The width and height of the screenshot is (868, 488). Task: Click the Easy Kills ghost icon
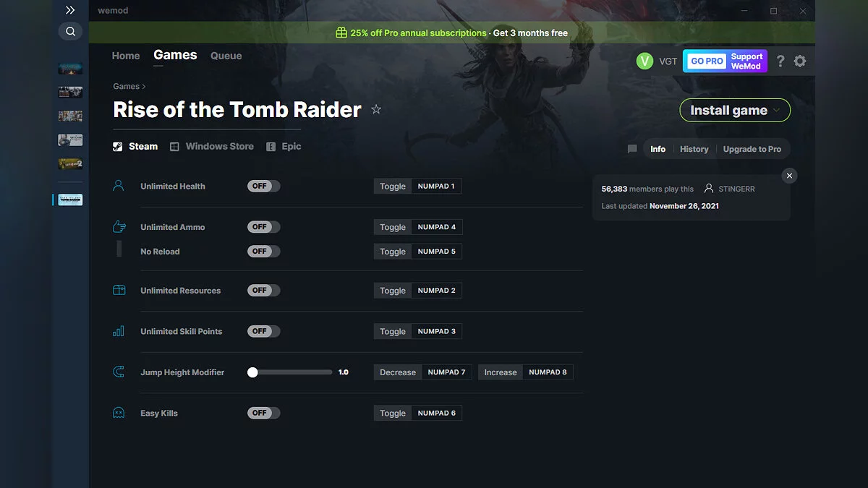tap(119, 413)
